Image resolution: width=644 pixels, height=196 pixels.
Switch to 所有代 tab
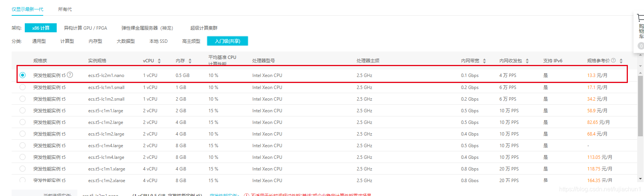point(65,9)
